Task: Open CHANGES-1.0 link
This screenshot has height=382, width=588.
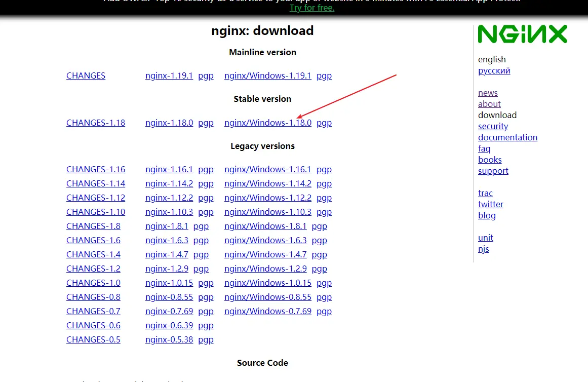Action: pos(93,283)
